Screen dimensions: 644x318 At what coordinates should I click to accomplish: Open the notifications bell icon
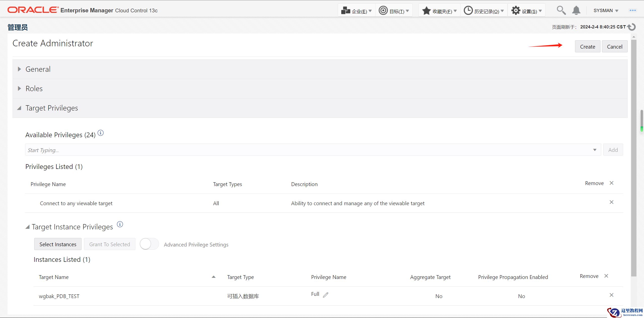(576, 10)
